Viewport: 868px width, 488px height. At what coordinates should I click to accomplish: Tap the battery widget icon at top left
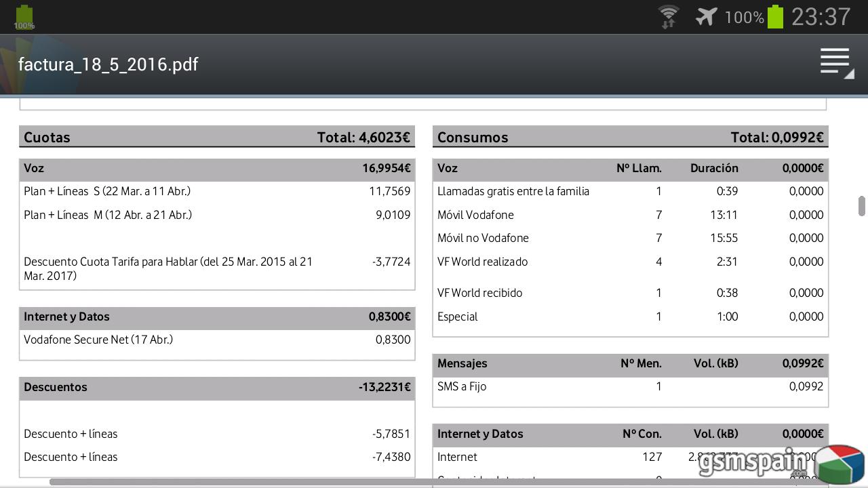[24, 17]
